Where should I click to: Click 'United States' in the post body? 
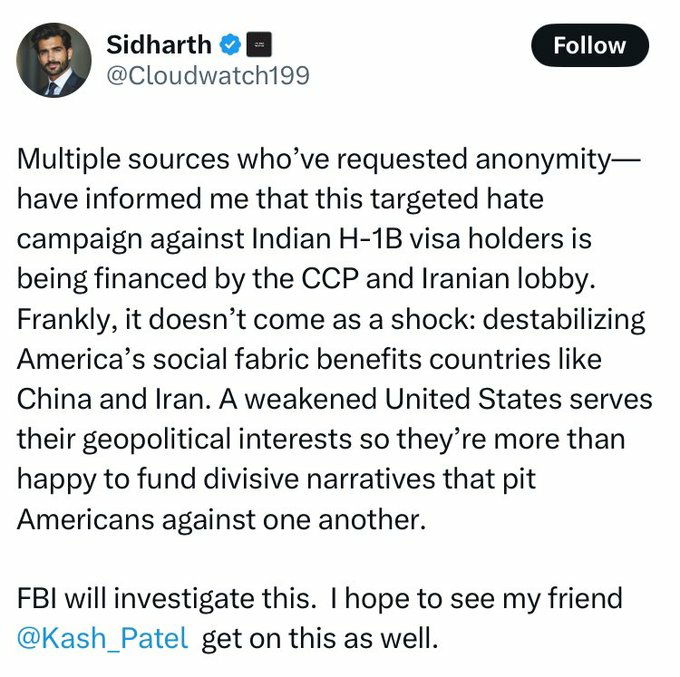click(x=473, y=399)
